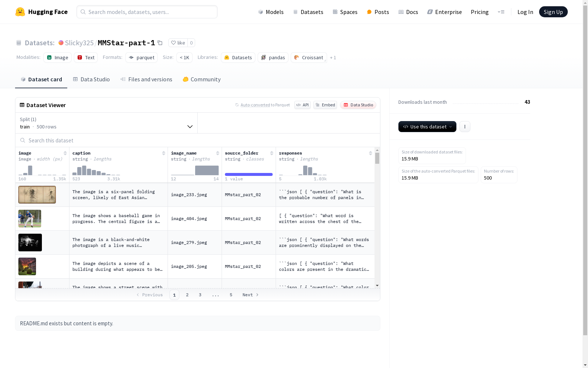Switch to the Data Studio tab
Viewport: 588px width, 368px height.
click(91, 79)
